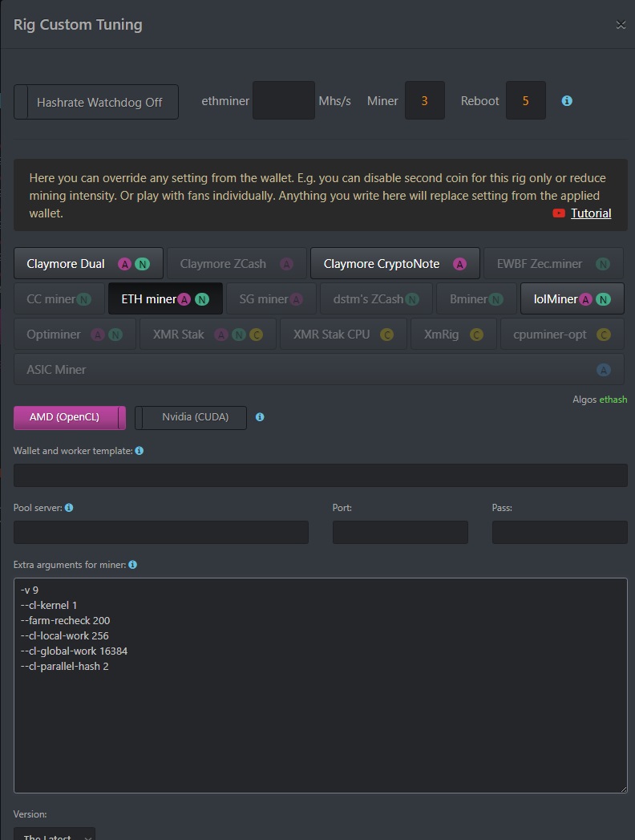Click the Nvidia badge on ETH miner
635x840 pixels.
[202, 299]
